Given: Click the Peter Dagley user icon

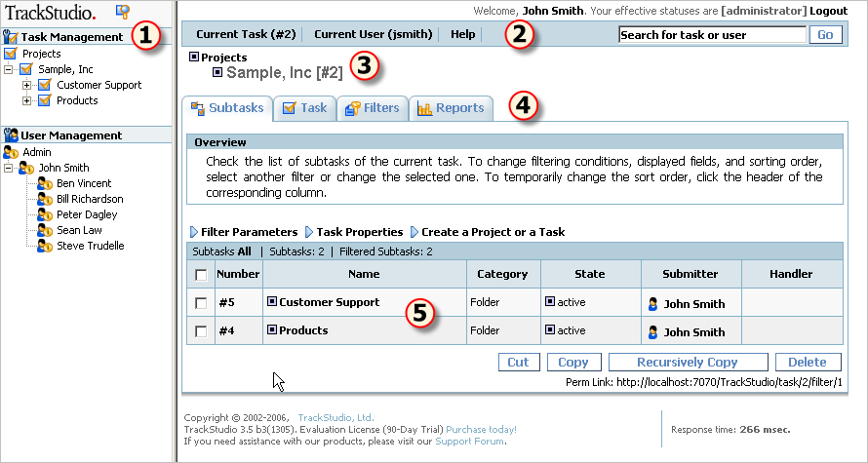Looking at the screenshot, I should pyautogui.click(x=45, y=214).
